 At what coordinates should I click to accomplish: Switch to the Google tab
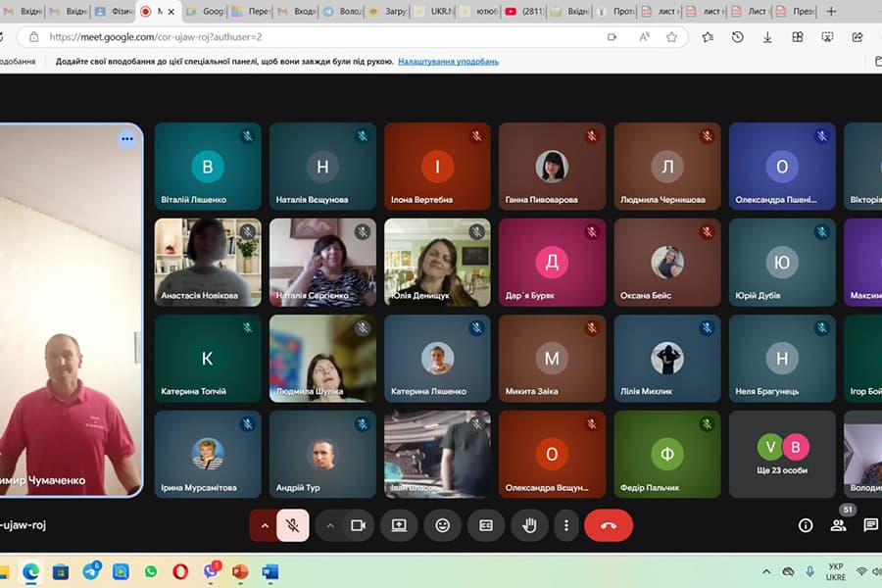point(205,11)
